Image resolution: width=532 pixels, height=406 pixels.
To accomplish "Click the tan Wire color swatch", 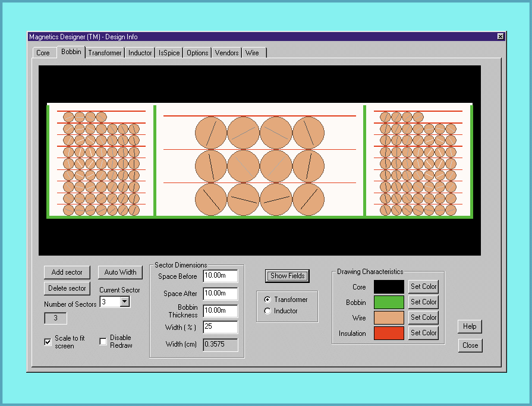I will [x=389, y=318].
